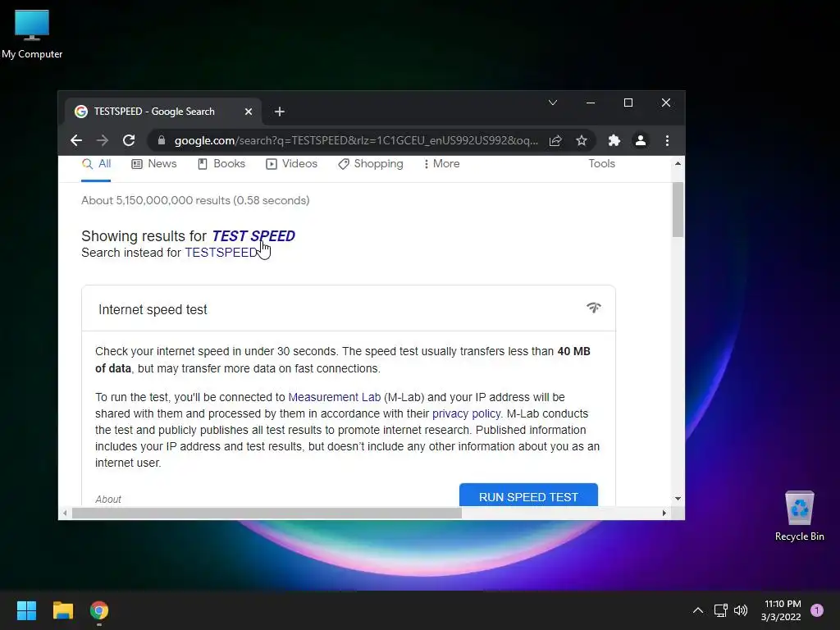Screen dimensions: 840x630
Task: Reload the Google search page
Action: (129, 141)
